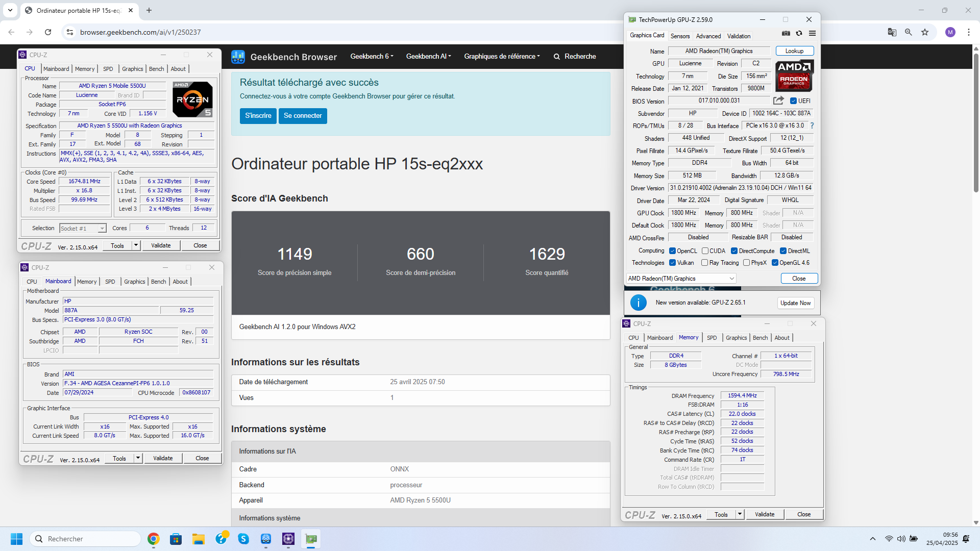This screenshot has width=980, height=551.
Task: Click the Geekbench Browser logo
Action: (284, 57)
